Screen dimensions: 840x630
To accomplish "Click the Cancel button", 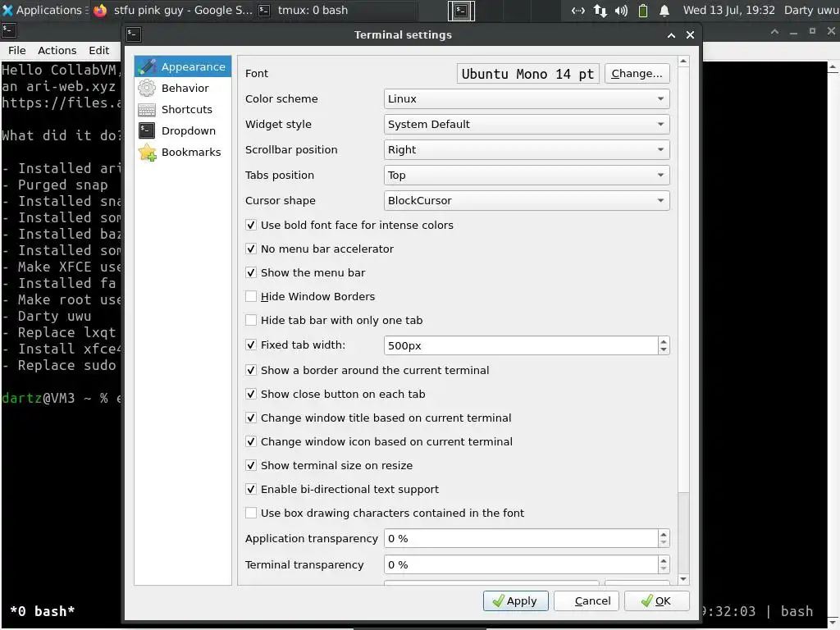I will coord(587,601).
